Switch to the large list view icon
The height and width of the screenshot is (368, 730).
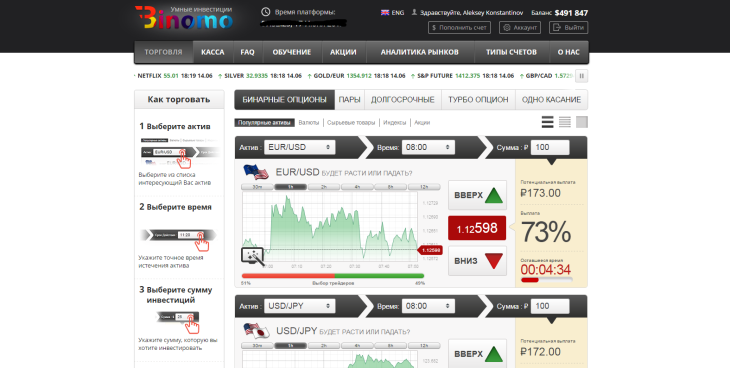(x=548, y=122)
